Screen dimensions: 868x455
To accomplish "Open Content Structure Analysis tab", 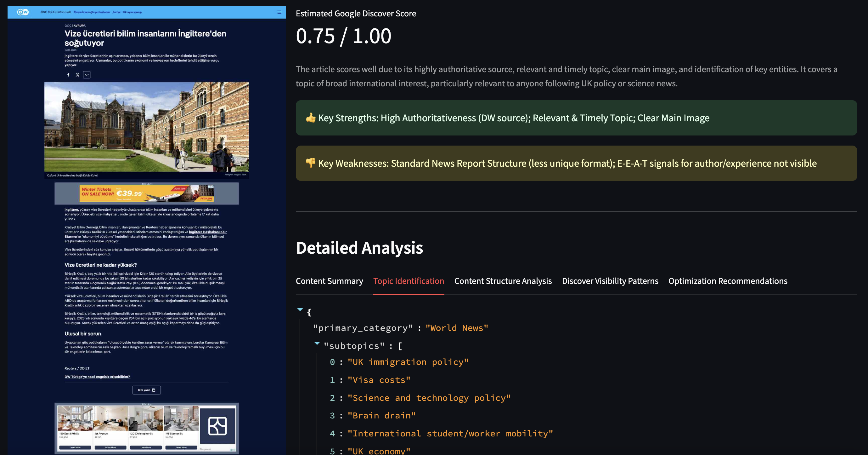I will 503,281.
